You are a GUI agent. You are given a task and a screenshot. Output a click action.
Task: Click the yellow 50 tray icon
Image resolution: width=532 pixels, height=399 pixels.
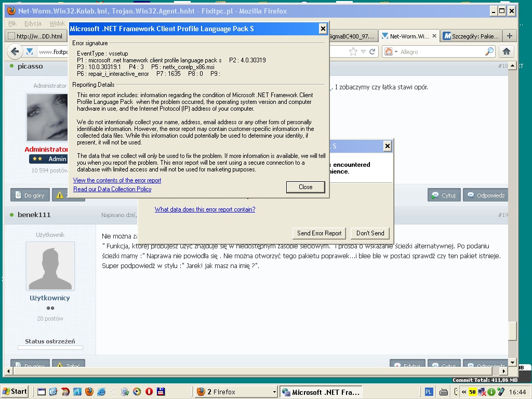[472, 392]
